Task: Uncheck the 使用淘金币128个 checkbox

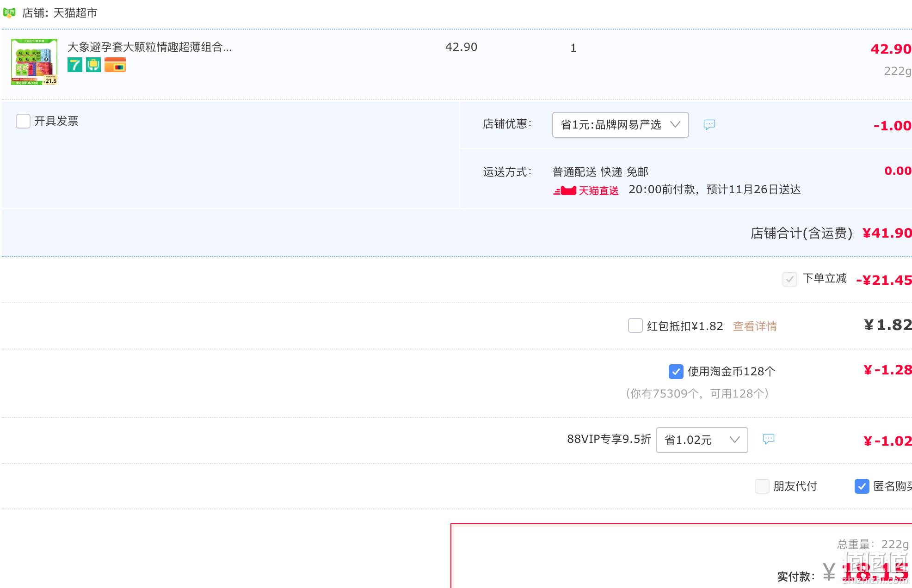Action: 676,371
